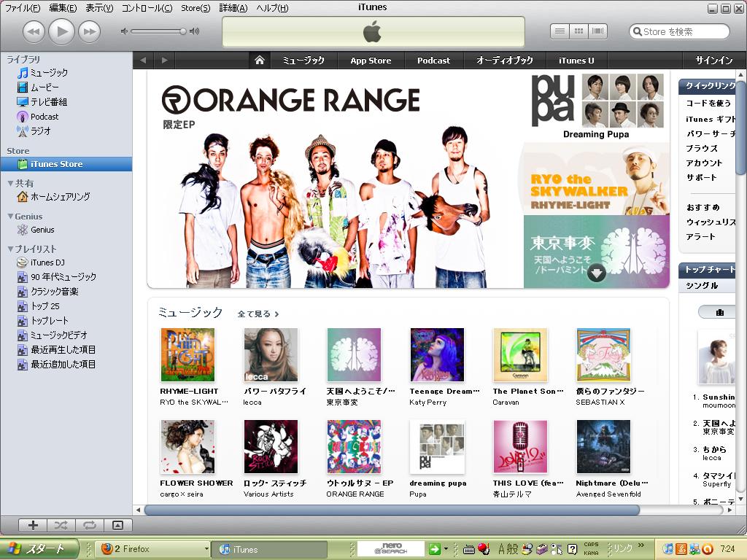Click the next track fast-forward button

(90, 32)
